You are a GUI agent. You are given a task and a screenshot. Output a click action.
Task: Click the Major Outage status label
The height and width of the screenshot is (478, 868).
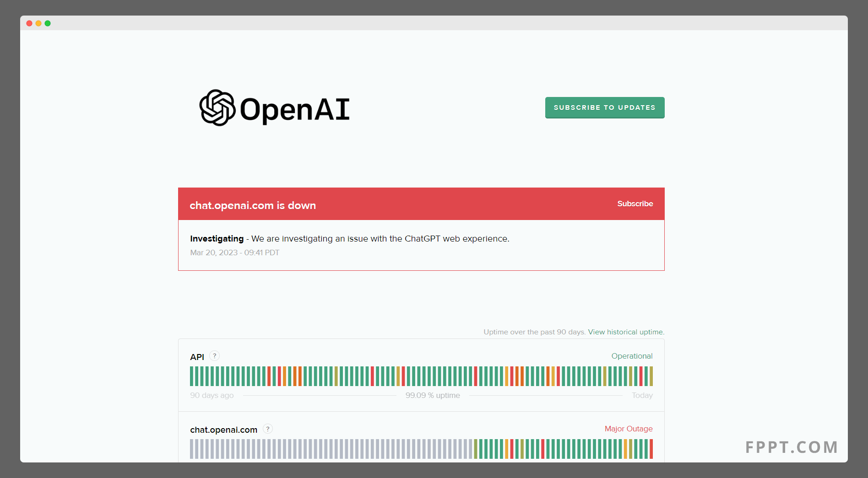click(628, 429)
